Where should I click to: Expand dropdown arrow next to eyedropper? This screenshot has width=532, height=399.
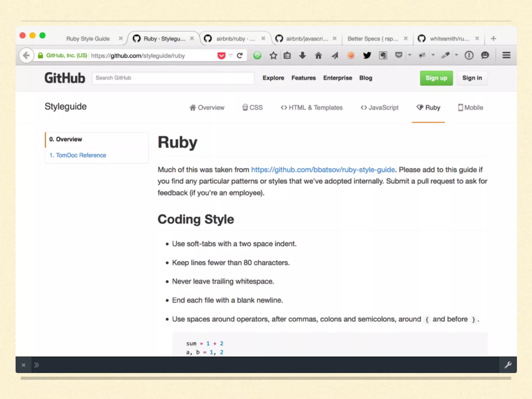456,55
